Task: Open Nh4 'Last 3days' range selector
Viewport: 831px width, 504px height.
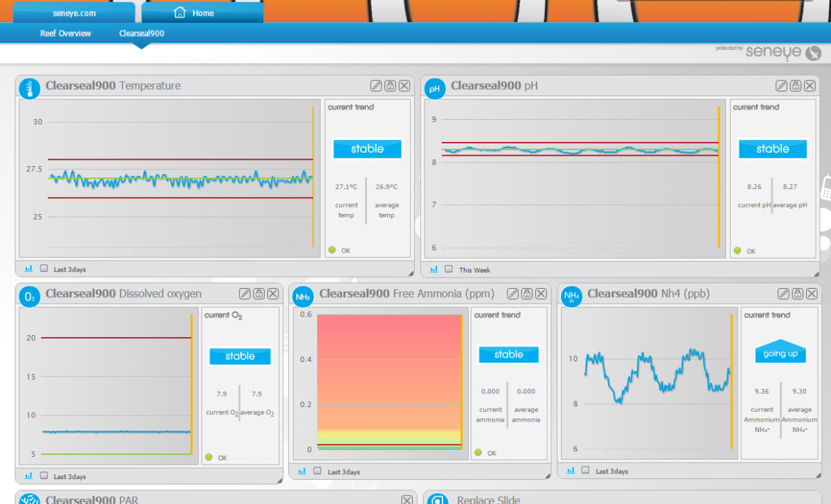Action: [x=612, y=471]
